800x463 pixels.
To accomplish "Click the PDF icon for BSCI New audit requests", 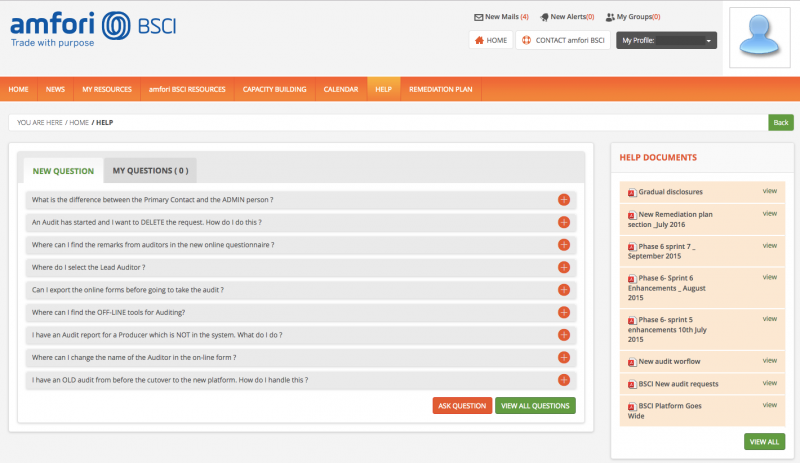I will click(631, 384).
